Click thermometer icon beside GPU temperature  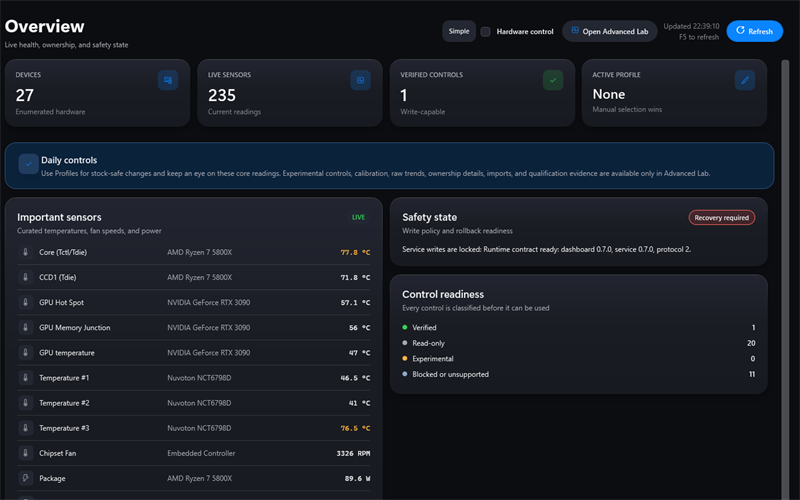point(26,353)
